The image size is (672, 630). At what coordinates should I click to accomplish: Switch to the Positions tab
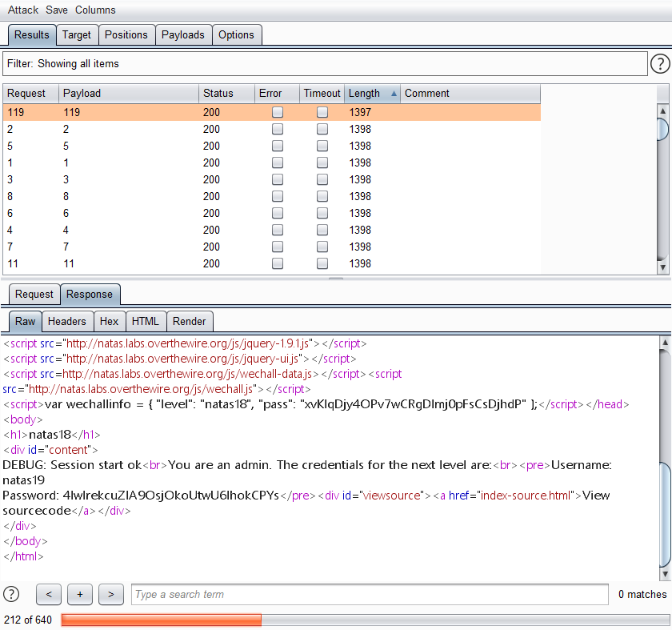coord(126,34)
